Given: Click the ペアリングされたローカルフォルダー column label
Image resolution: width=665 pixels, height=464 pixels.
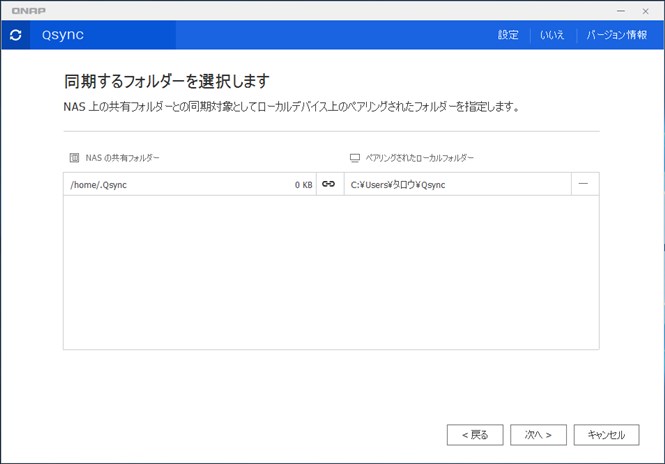Looking at the screenshot, I should pos(419,158).
